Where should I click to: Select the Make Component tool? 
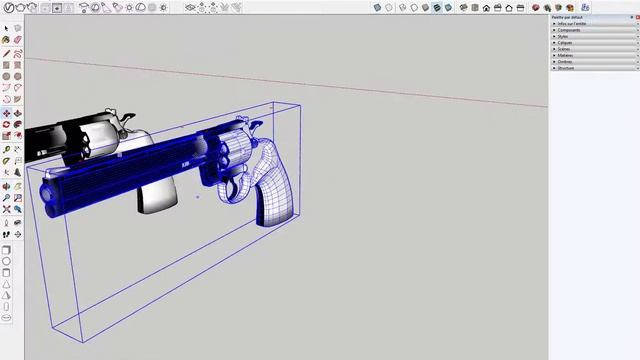(x=18, y=28)
